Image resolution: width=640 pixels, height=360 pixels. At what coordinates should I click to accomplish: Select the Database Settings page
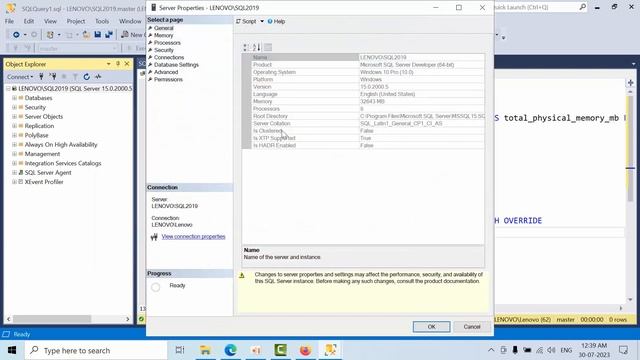tap(176, 65)
